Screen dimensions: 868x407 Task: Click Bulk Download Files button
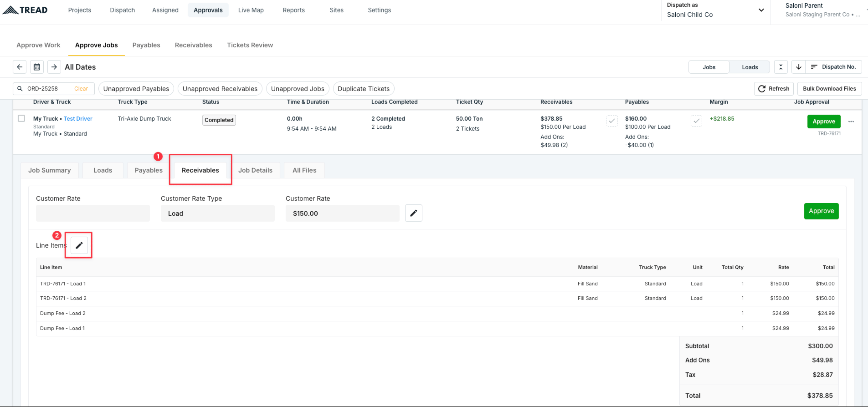pyautogui.click(x=829, y=89)
